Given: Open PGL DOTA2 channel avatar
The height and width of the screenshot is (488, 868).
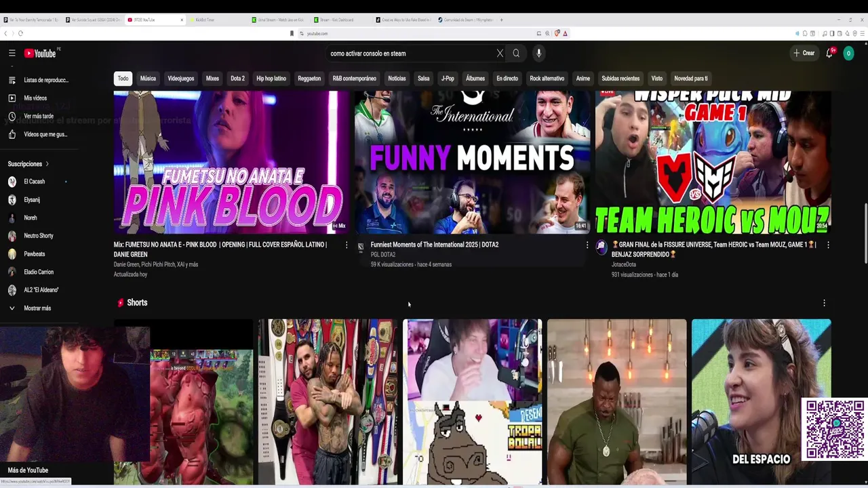Looking at the screenshot, I should [361, 247].
